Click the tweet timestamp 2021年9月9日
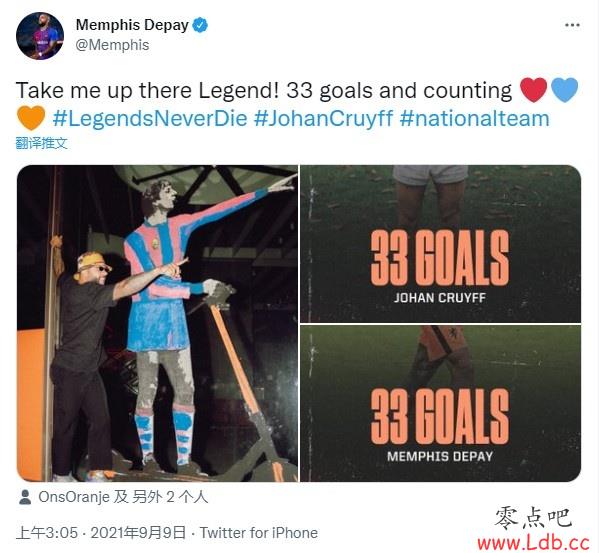This screenshot has height=553, width=599. tap(138, 533)
